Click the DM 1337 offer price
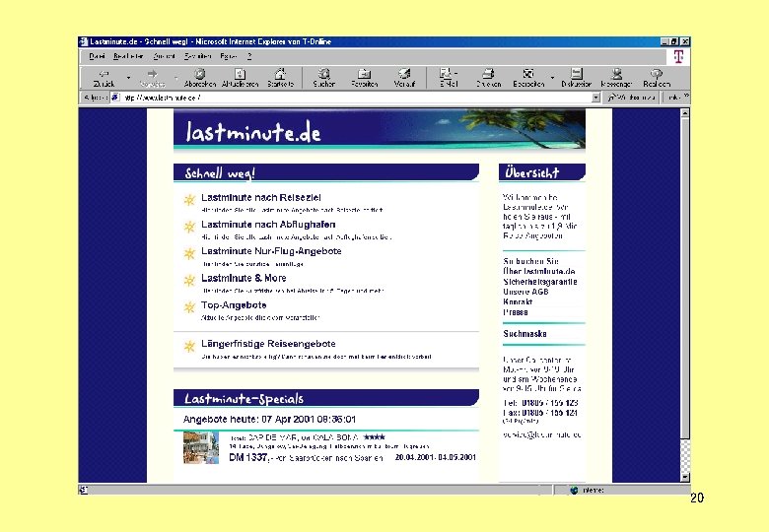Image resolution: width=769 pixels, height=532 pixels. [x=249, y=457]
